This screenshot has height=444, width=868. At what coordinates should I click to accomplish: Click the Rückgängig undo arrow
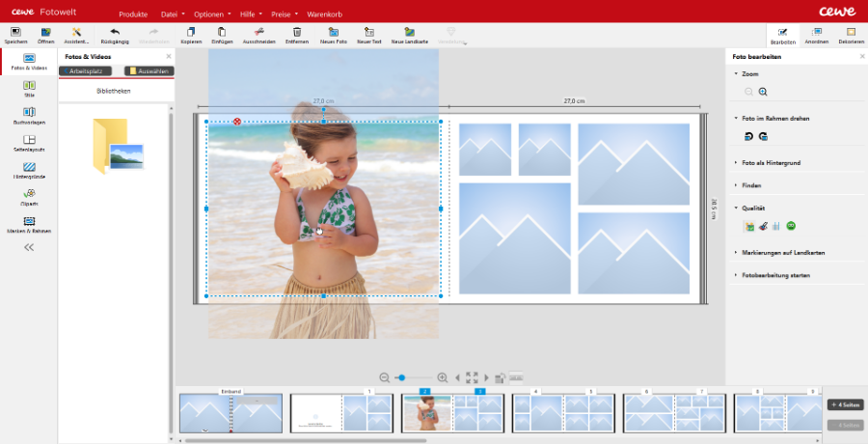115,34
